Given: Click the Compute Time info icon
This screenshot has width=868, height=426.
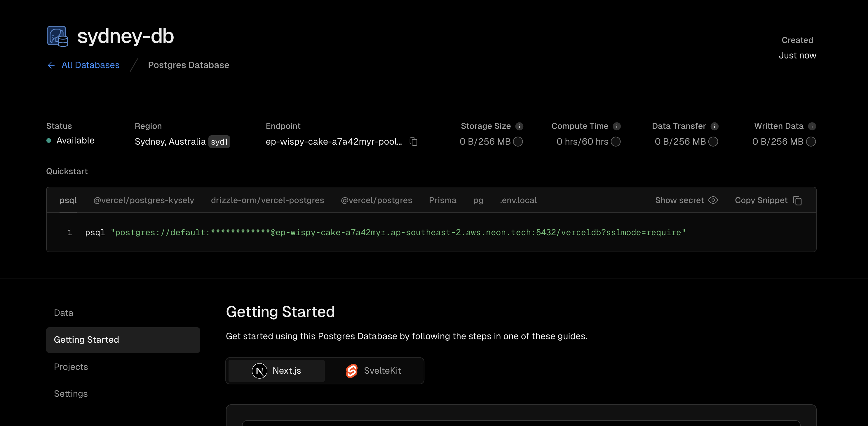Looking at the screenshot, I should [617, 126].
